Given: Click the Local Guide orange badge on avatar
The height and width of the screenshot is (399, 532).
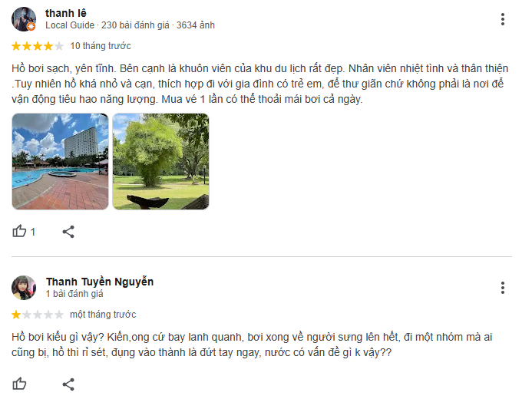Looking at the screenshot, I should [31, 27].
